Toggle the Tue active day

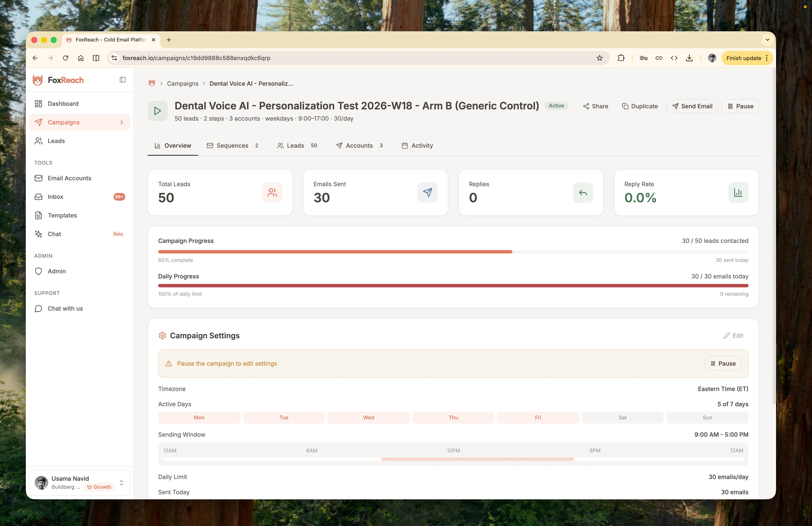click(284, 417)
